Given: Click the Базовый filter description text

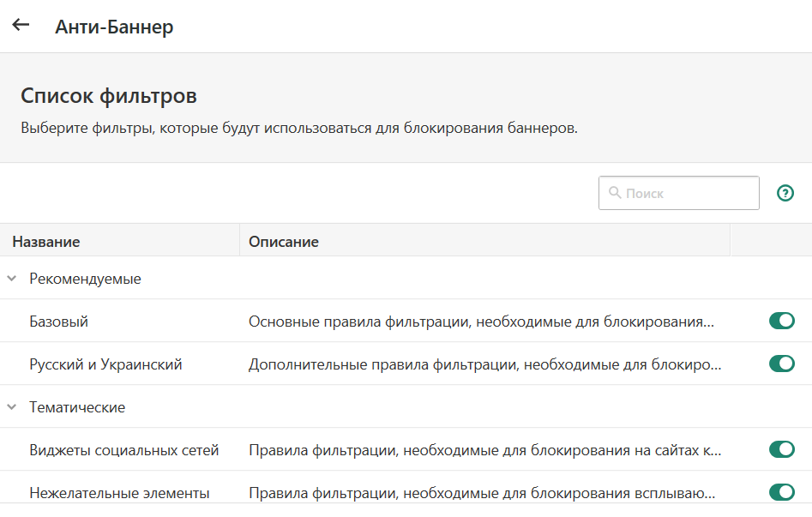Looking at the screenshot, I should 480,322.
